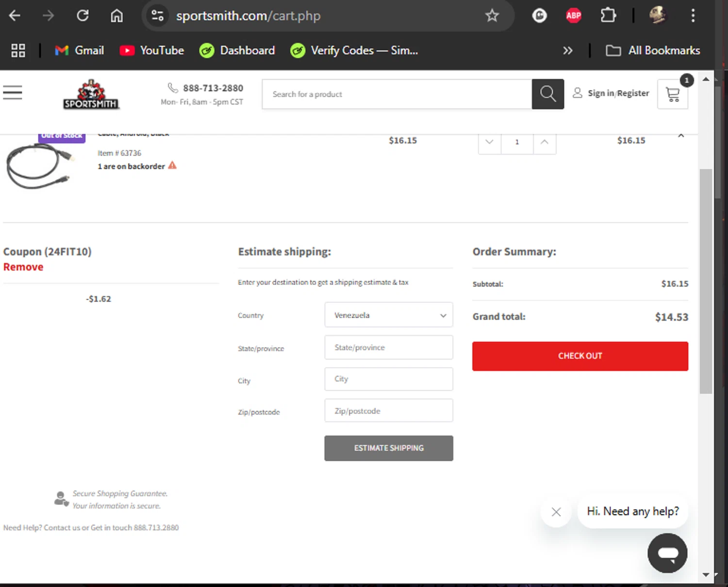Screen dimensions: 728x587
Task: Click the -$1.62 coupon discount value
Action: [99, 299]
